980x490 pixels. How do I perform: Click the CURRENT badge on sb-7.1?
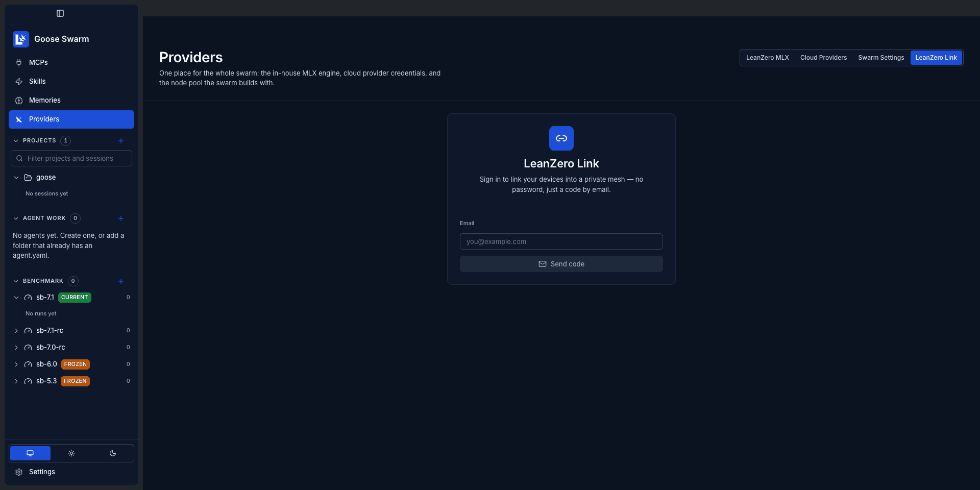tap(75, 298)
